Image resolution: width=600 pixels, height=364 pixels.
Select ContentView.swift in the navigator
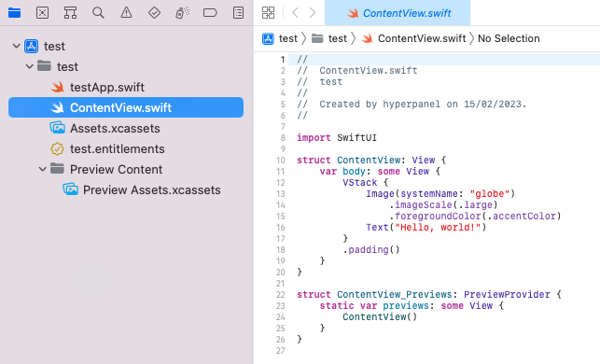click(126, 107)
